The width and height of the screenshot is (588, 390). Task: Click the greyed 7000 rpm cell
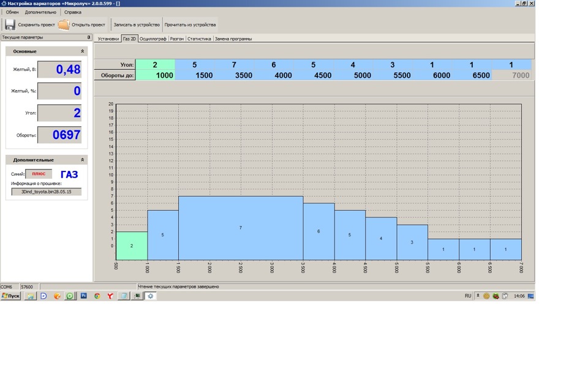point(511,75)
